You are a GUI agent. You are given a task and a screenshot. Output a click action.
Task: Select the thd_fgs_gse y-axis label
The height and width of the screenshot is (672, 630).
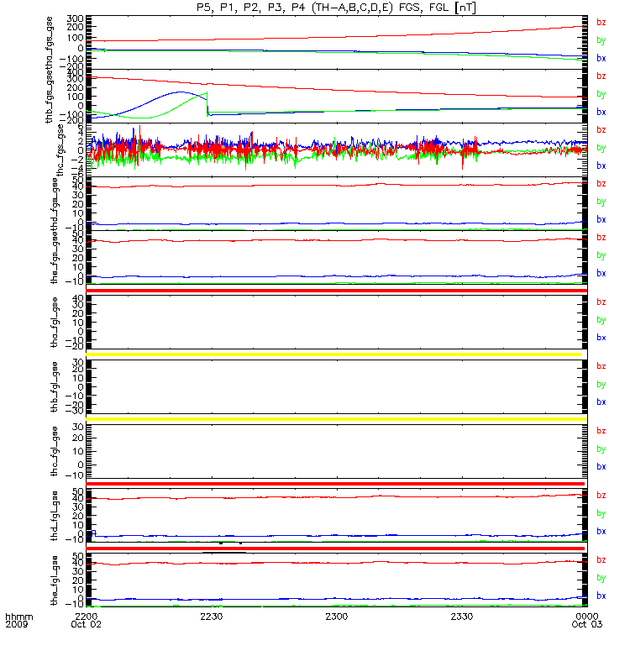click(x=55, y=204)
